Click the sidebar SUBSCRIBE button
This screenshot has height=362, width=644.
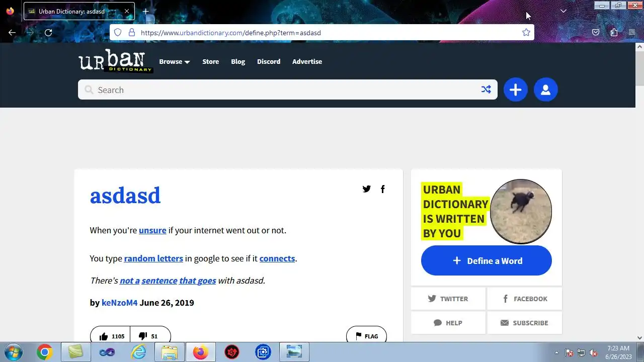tap(525, 323)
